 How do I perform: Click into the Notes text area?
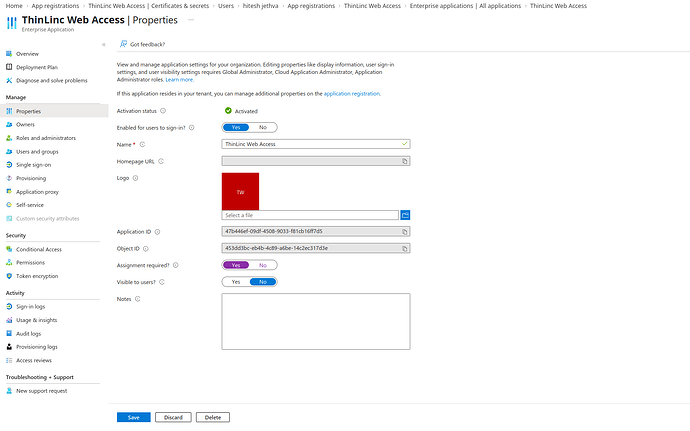coord(316,321)
